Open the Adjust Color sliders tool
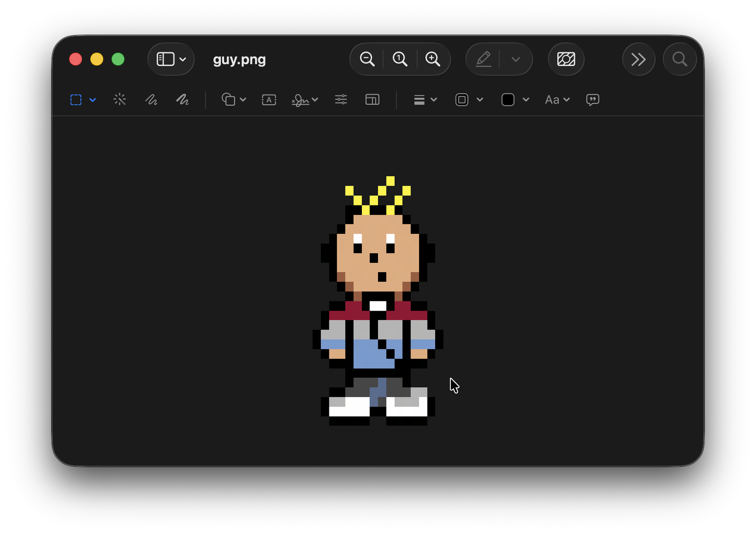 tap(341, 99)
